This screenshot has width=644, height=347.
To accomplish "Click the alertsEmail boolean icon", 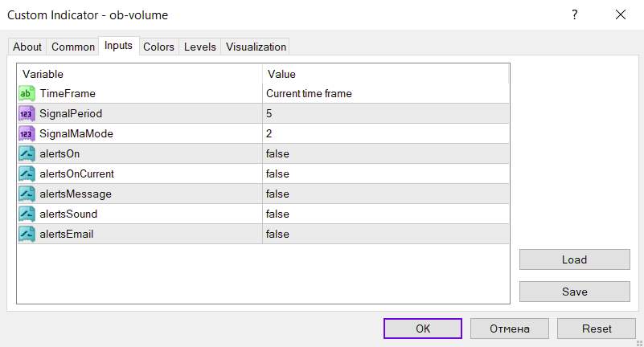I will click(x=27, y=234).
